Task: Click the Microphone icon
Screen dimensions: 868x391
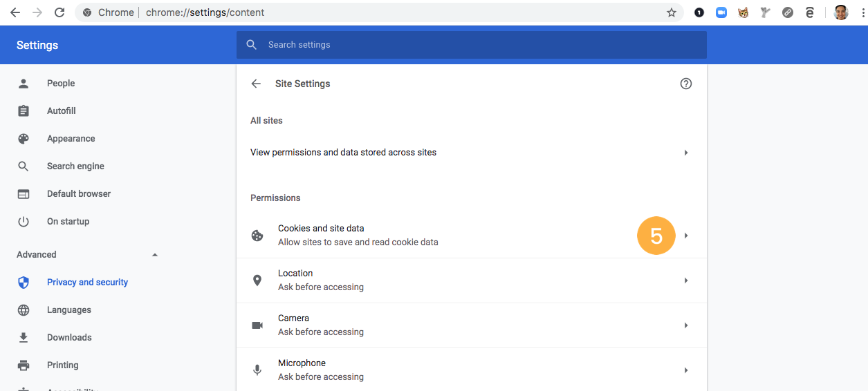Action: 257,370
